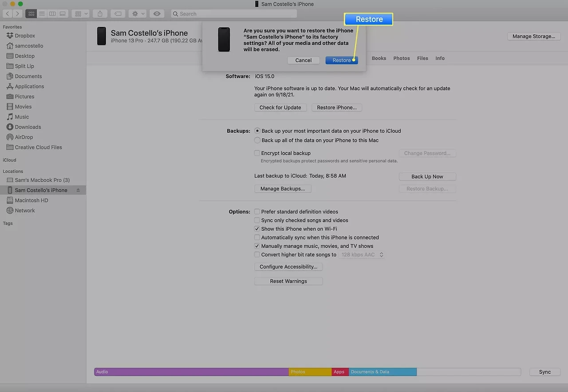Click the Reset Warnings button

(x=288, y=281)
